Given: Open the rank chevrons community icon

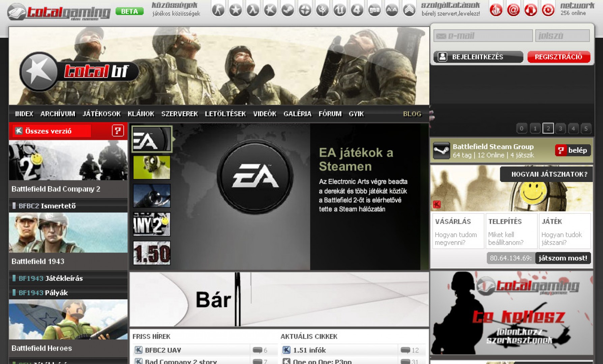Looking at the screenshot, I should [x=409, y=10].
